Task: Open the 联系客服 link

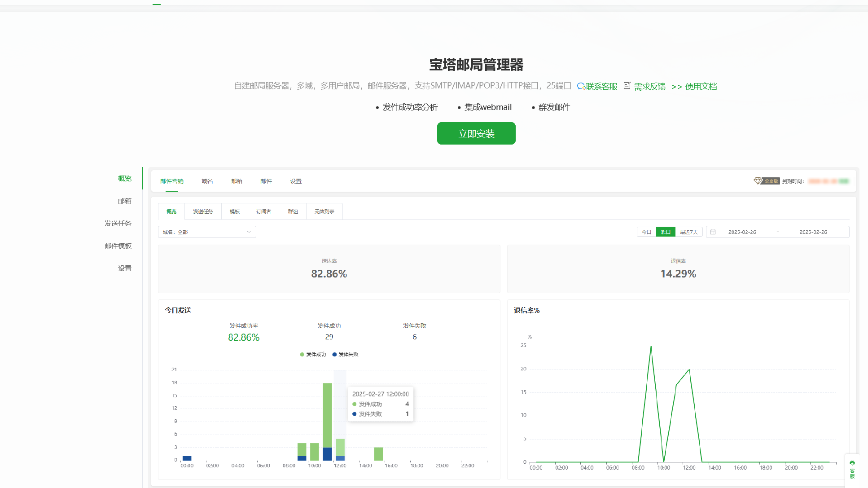Action: [x=601, y=86]
